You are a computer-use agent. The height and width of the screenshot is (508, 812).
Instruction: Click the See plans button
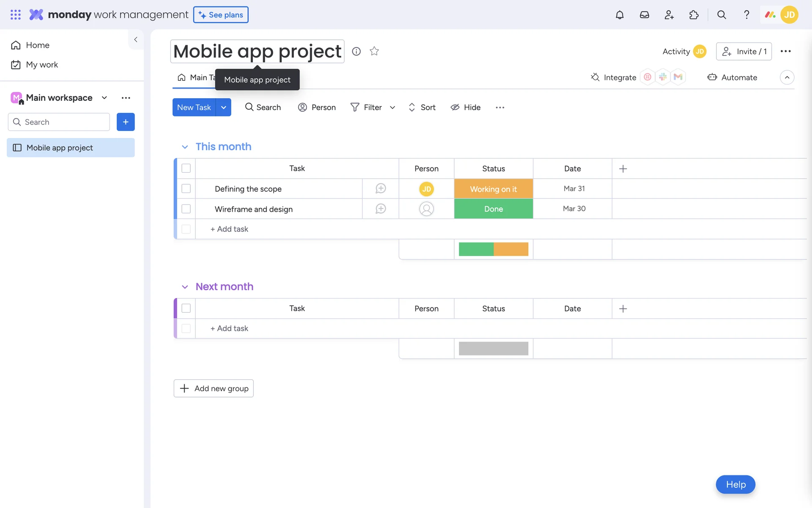pos(221,15)
